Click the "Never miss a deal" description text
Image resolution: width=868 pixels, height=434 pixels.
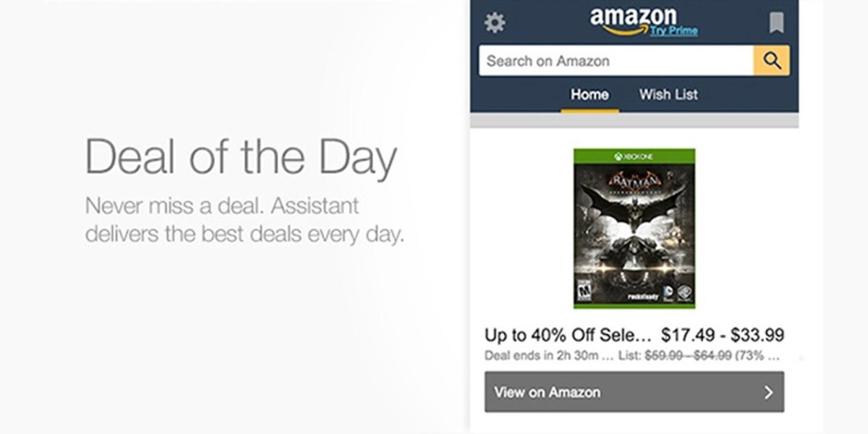point(244,220)
